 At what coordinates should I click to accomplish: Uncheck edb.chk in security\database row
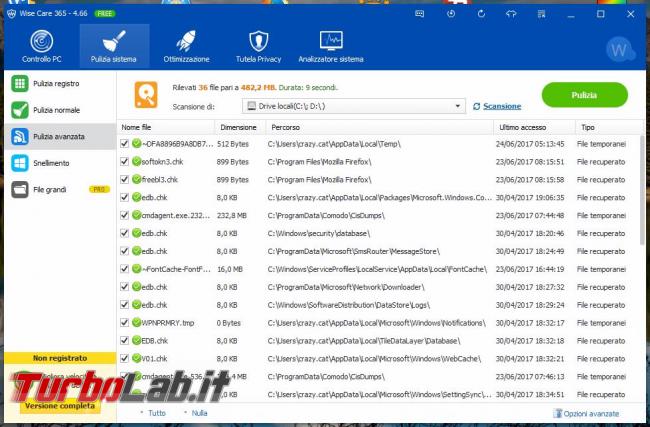point(124,233)
